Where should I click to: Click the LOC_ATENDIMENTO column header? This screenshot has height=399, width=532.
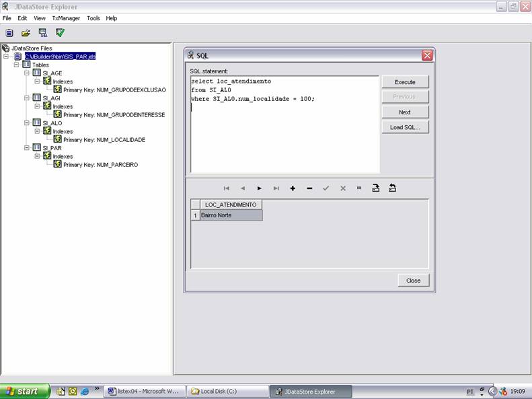(x=231, y=205)
